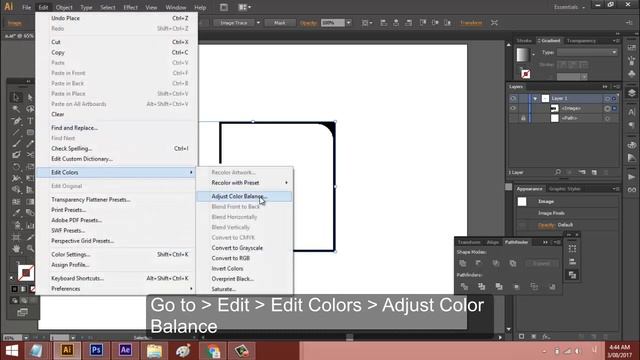The image size is (640, 360).
Task: Select the Type tool
Action: pos(30,121)
